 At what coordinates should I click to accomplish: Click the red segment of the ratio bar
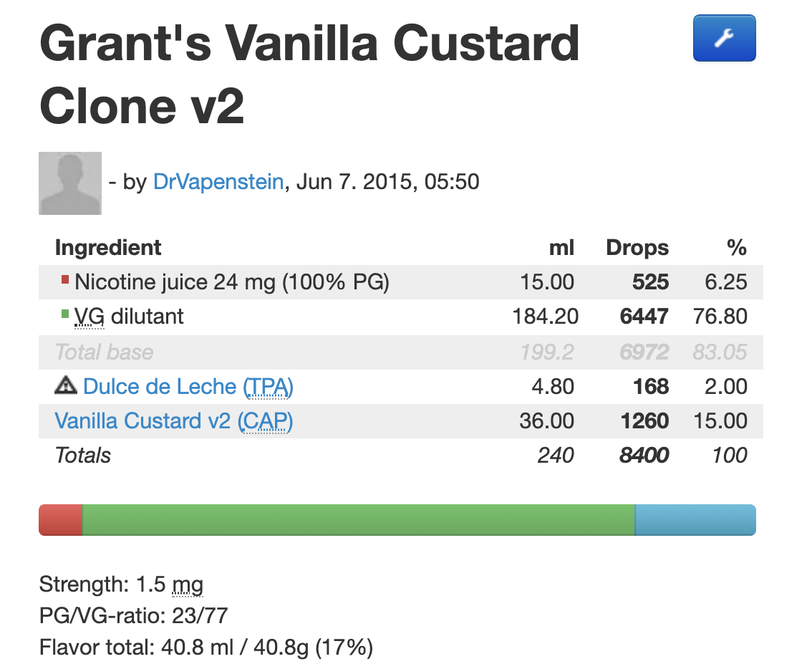pyautogui.click(x=61, y=520)
